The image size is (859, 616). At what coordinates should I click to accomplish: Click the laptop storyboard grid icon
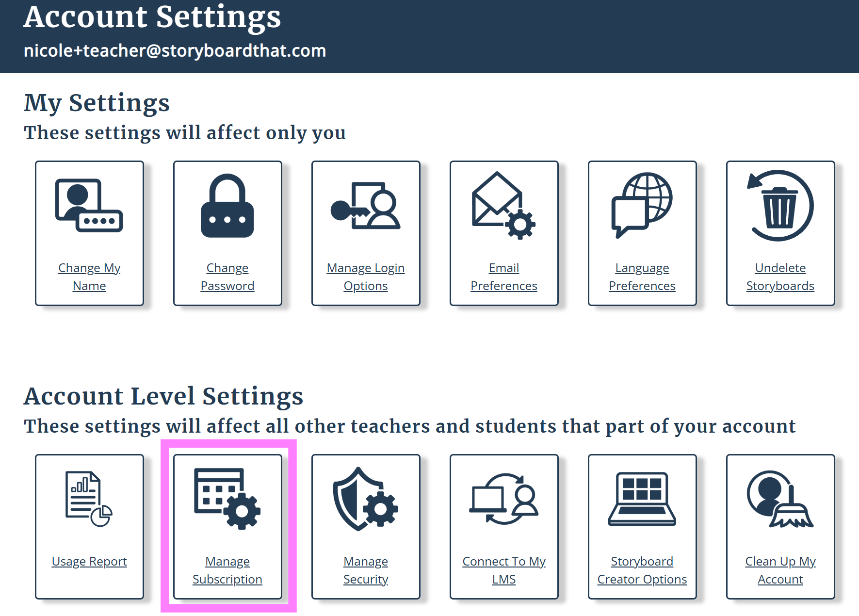pos(642,499)
